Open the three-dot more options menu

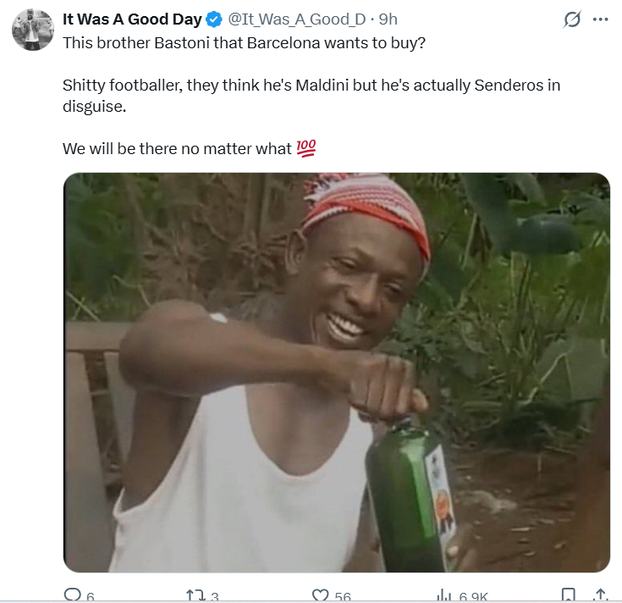coord(600,19)
